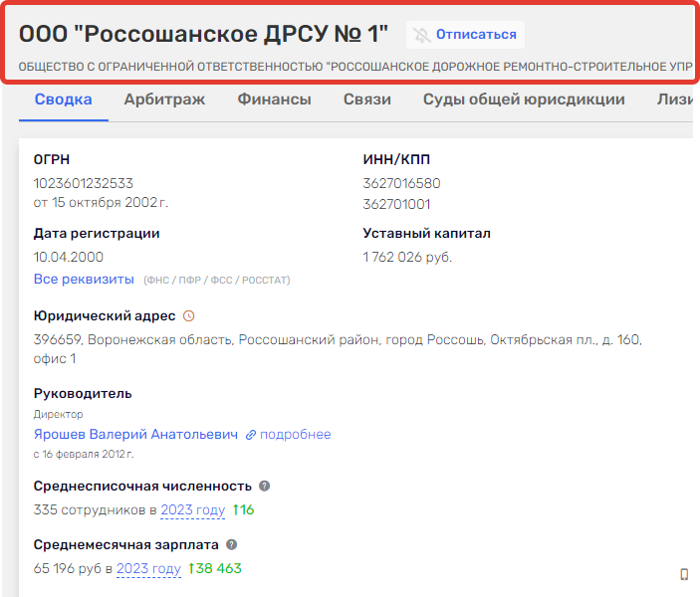Click the подробнее link
Viewport: 700px width, 597px height.
click(x=296, y=434)
